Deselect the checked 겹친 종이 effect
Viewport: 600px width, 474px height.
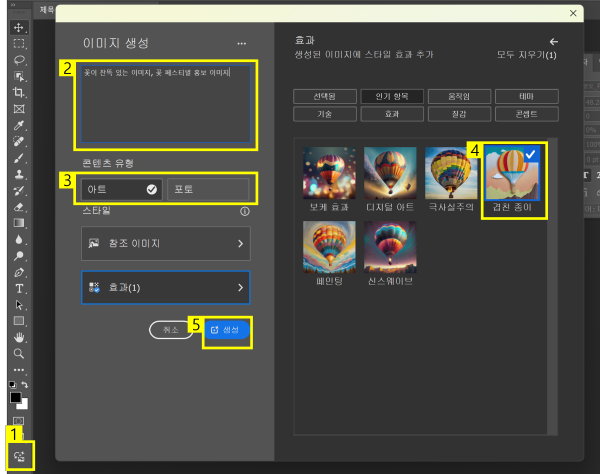[x=512, y=173]
